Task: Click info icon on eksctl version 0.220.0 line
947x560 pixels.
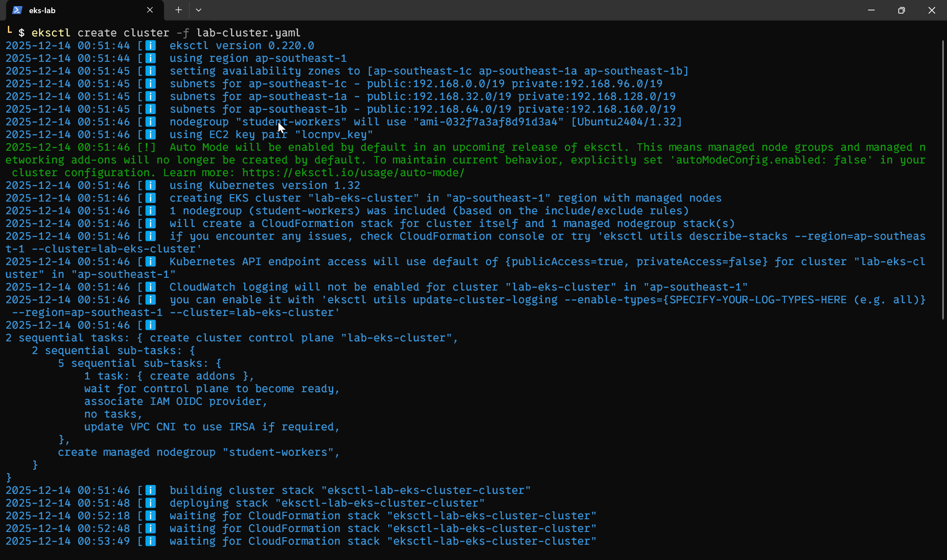Action: click(150, 46)
